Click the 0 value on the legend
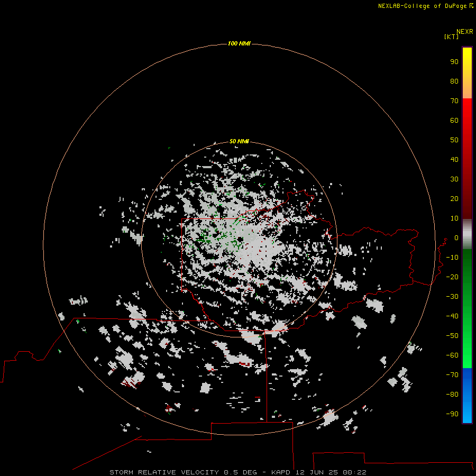Image resolution: width=476 pixels, height=476 pixels. pyautogui.click(x=456, y=237)
